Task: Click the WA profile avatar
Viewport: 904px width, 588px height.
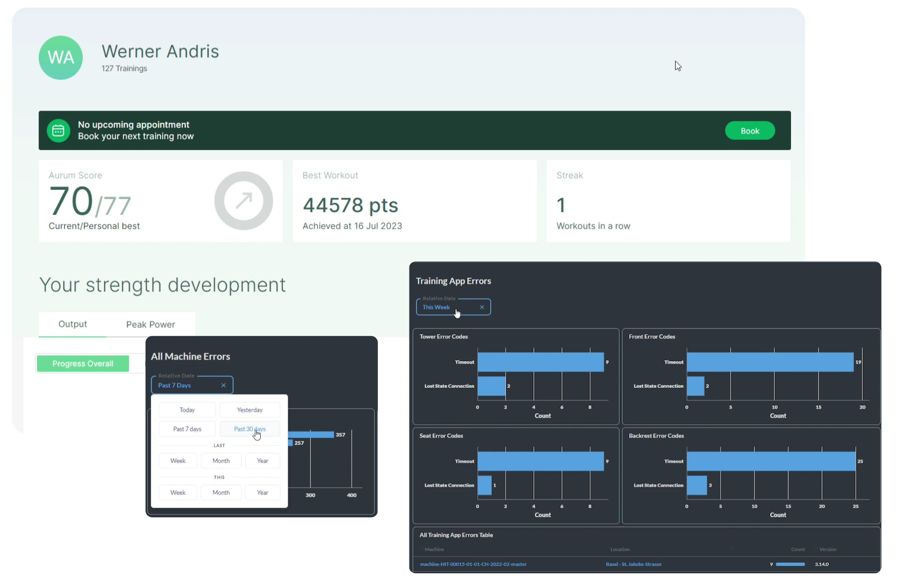Action: pos(61,58)
